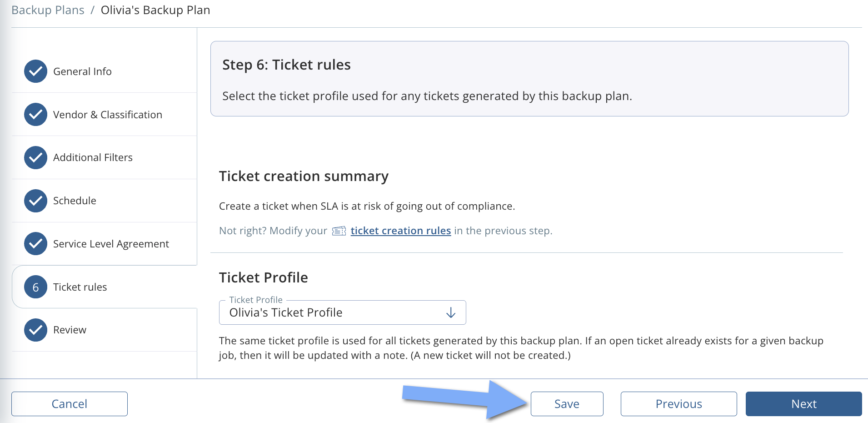Click the Ticket Profile dropdown arrow
Viewport: 868px width, 423px height.
coord(450,312)
